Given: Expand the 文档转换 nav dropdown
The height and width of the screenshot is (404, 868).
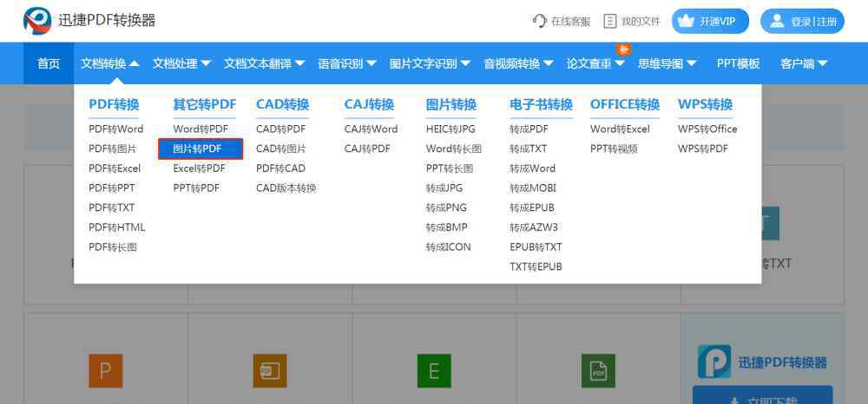Looking at the screenshot, I should point(109,63).
